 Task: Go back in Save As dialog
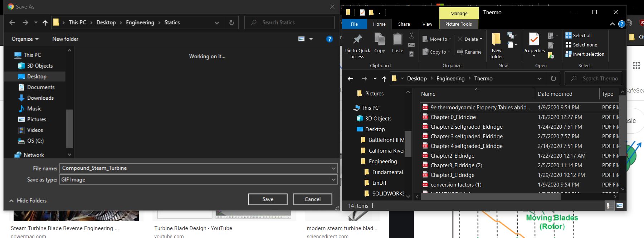tap(12, 23)
